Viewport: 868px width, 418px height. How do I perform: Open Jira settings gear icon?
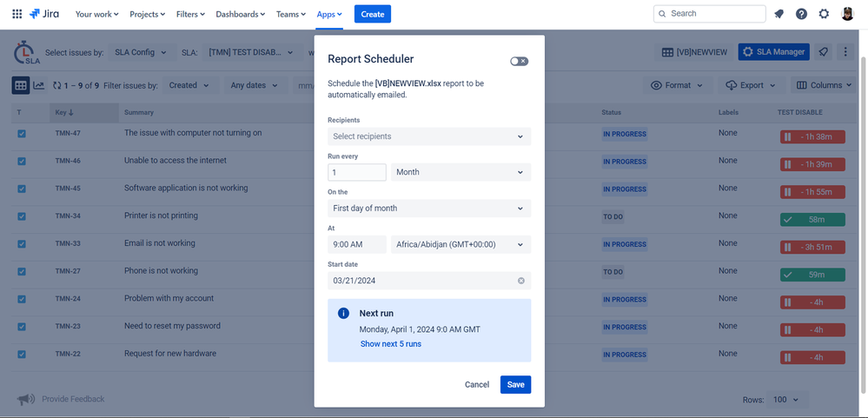(x=824, y=14)
